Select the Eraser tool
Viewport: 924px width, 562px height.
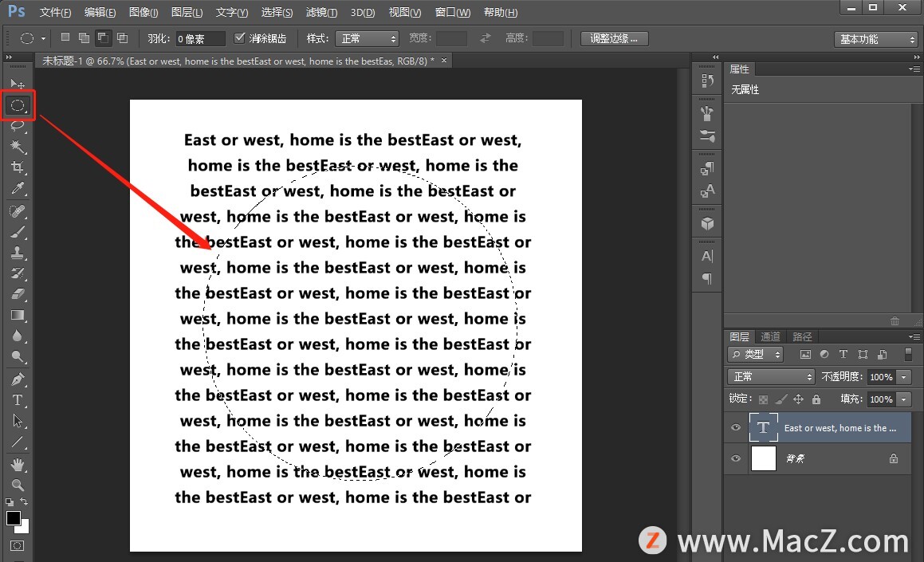click(17, 294)
